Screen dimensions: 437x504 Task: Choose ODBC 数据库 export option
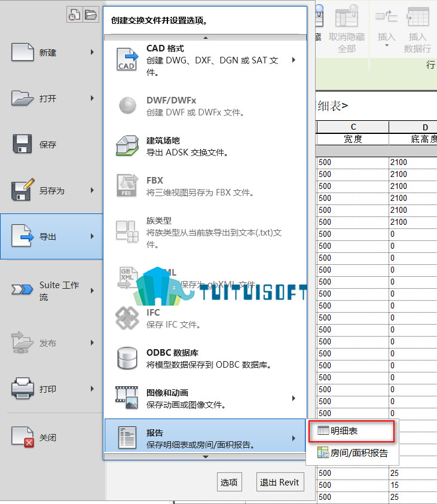(205, 358)
